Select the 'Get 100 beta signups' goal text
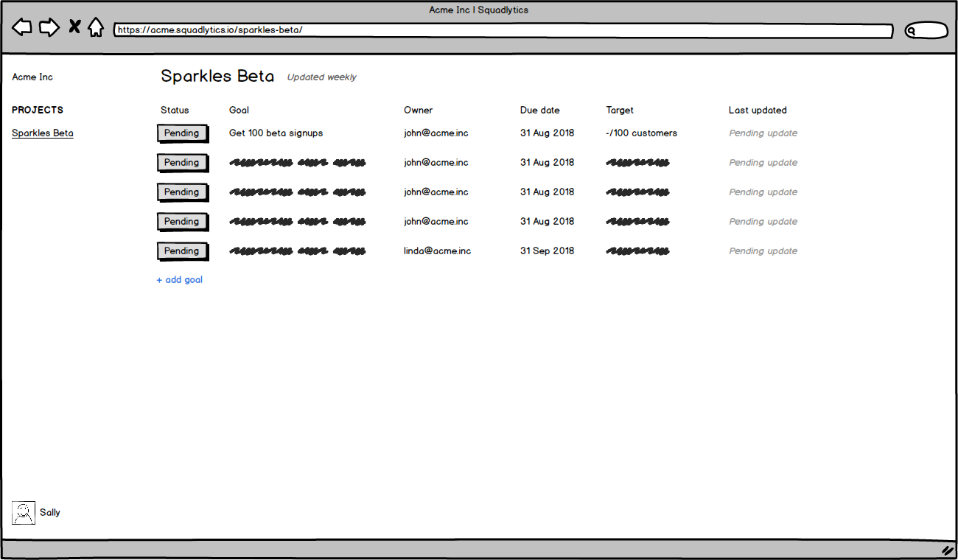The image size is (958, 560). [276, 133]
